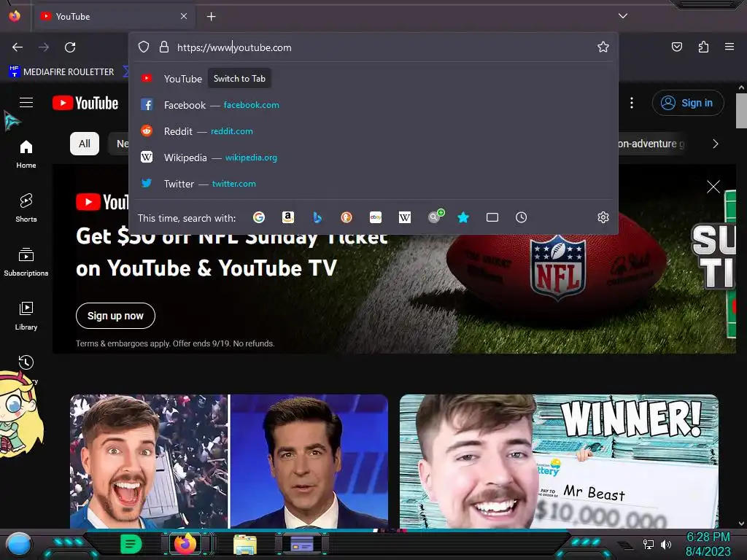Click Sign in button on YouTube
This screenshot has height=560, width=747.
688,103
